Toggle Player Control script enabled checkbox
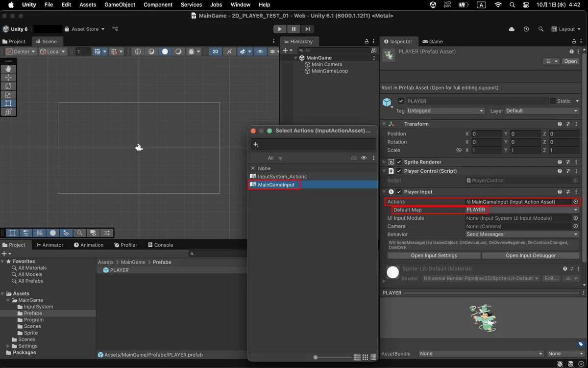This screenshot has width=588, height=368. pyautogui.click(x=399, y=171)
